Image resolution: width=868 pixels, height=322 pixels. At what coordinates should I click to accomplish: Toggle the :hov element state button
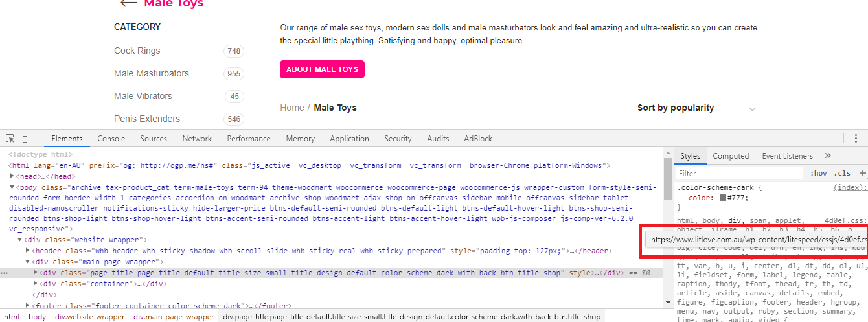point(819,173)
